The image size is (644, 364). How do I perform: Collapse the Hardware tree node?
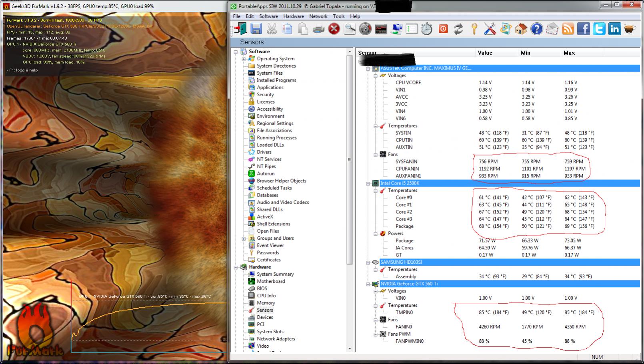tap(236, 267)
